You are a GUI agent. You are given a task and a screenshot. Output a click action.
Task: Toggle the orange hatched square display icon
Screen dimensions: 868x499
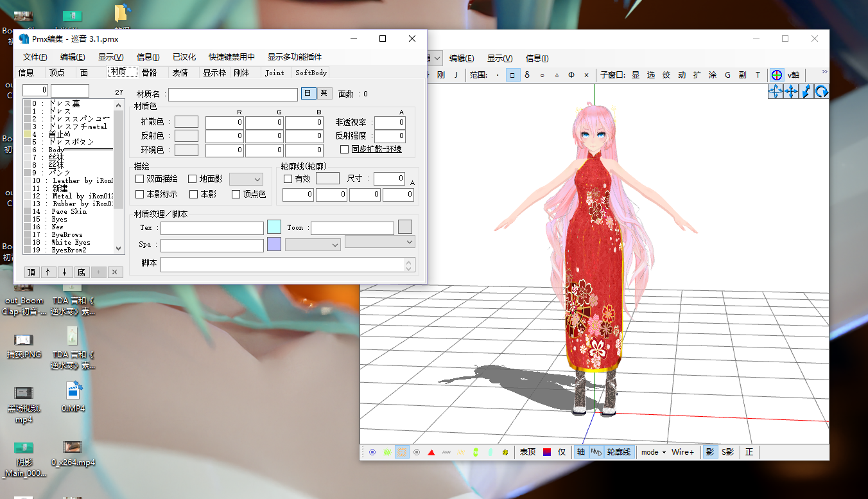[402, 452]
